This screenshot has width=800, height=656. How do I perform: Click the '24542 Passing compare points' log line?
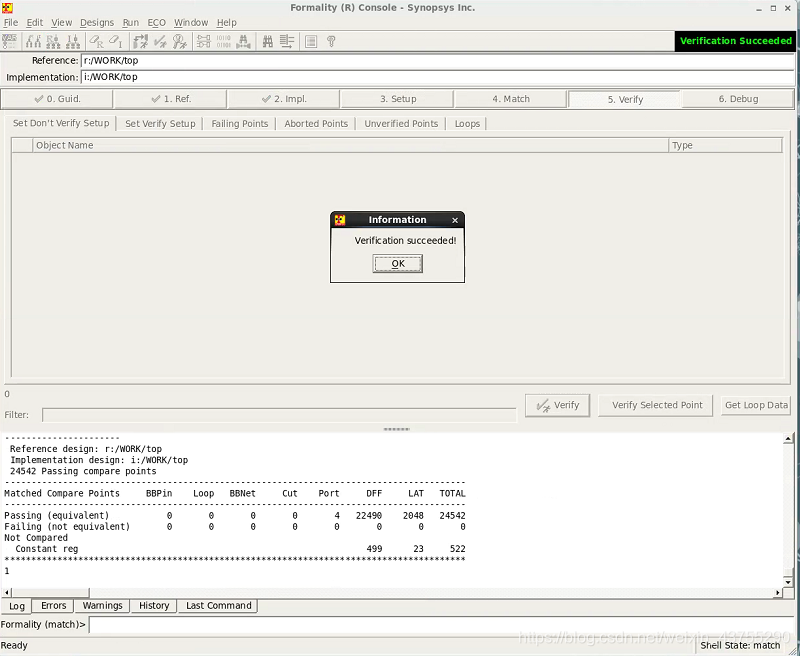pos(83,471)
